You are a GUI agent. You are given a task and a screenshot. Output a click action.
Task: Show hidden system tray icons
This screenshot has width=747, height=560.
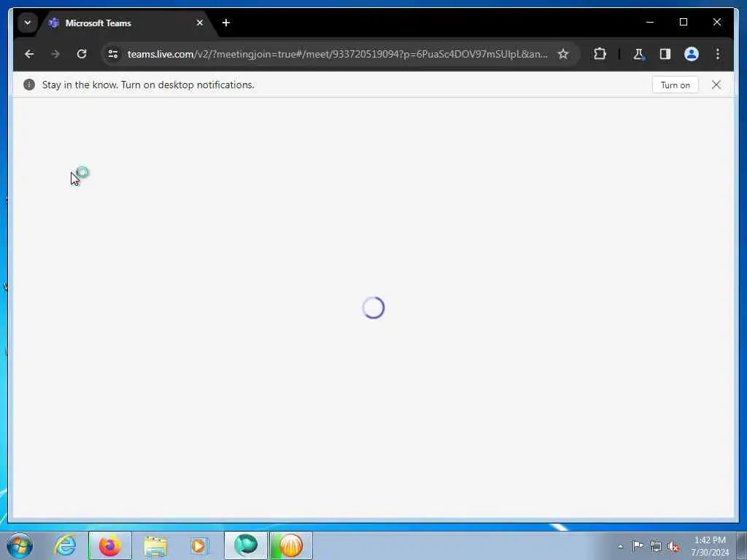tap(620, 546)
